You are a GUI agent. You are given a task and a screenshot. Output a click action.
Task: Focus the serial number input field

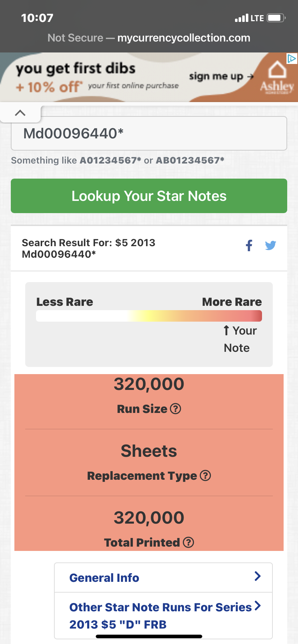point(149,133)
